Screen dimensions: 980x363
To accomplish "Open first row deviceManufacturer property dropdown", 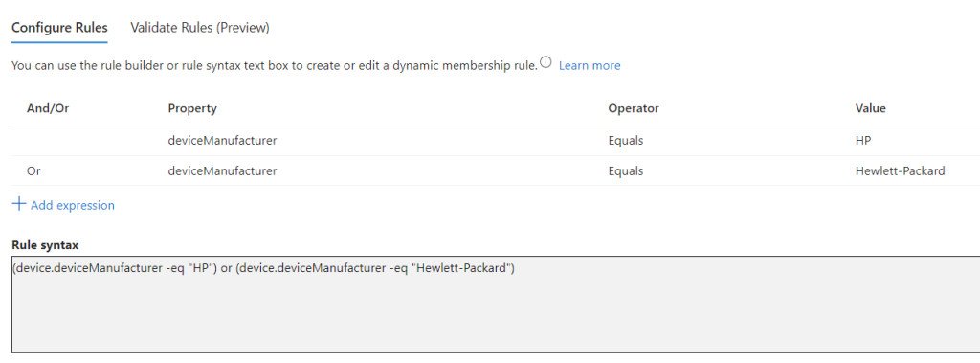I will pyautogui.click(x=222, y=141).
